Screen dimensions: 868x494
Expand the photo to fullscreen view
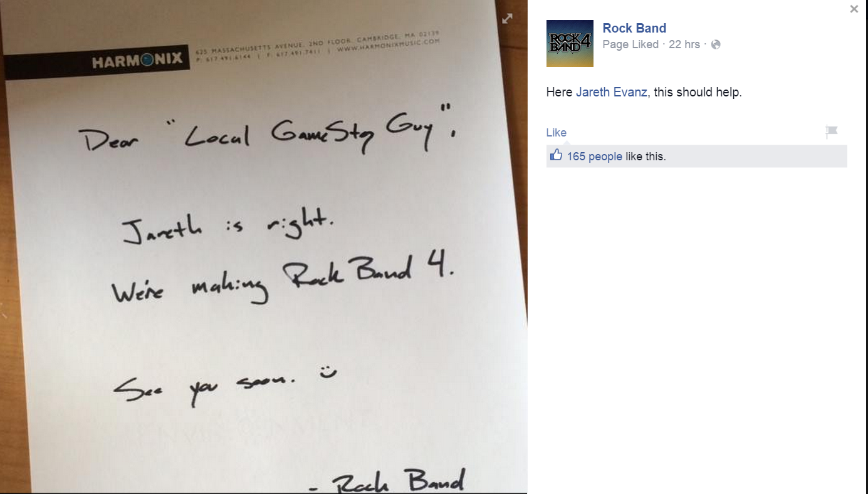[507, 19]
